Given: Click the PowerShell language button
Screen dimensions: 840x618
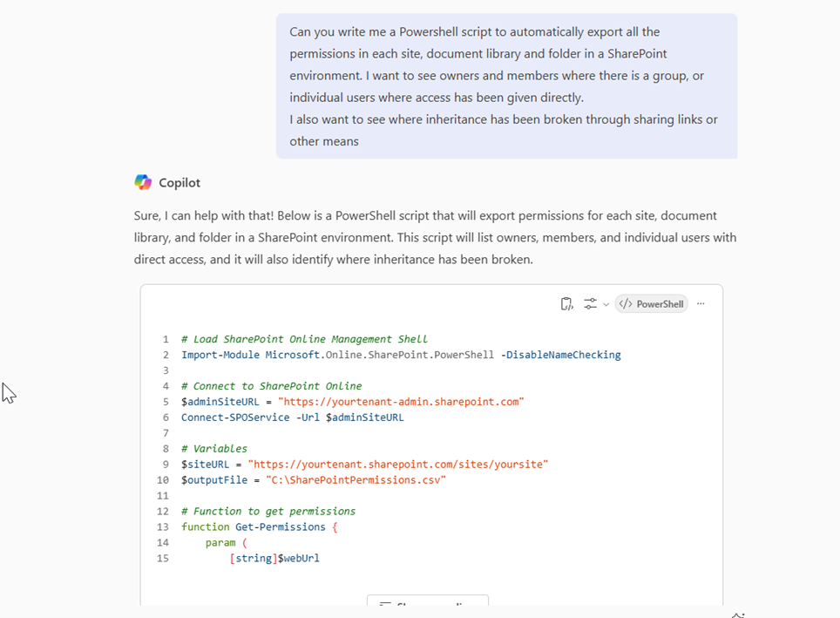Looking at the screenshot, I should [652, 304].
